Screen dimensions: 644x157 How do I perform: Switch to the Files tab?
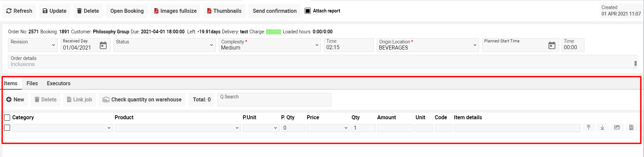(32, 83)
